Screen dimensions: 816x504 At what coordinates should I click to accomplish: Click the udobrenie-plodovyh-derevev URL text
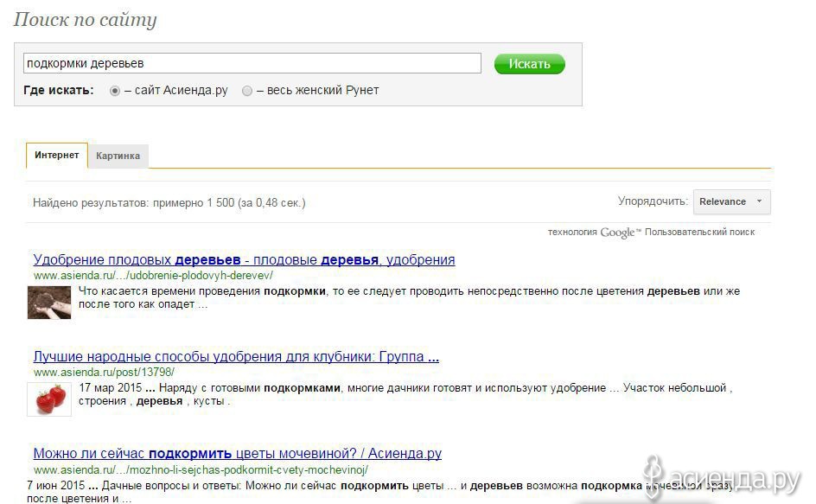click(x=153, y=276)
